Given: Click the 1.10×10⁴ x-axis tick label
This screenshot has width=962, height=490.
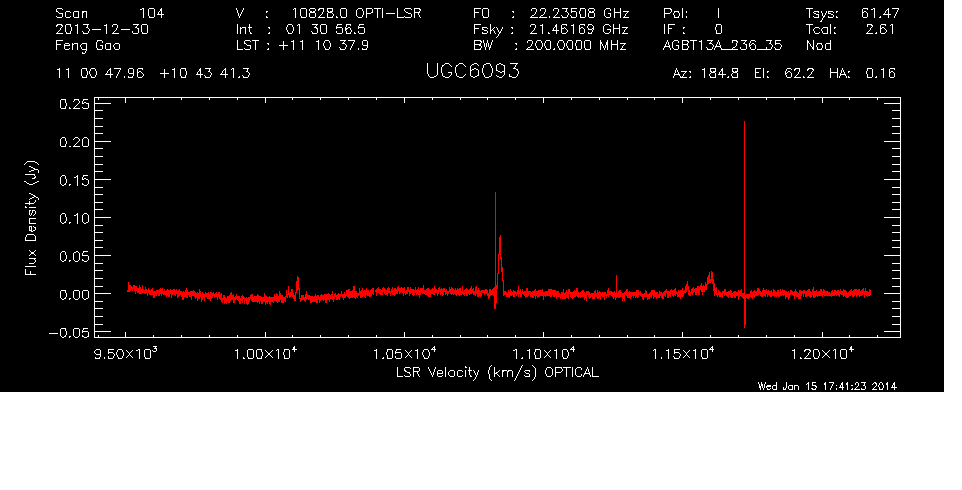Looking at the screenshot, I should [544, 353].
